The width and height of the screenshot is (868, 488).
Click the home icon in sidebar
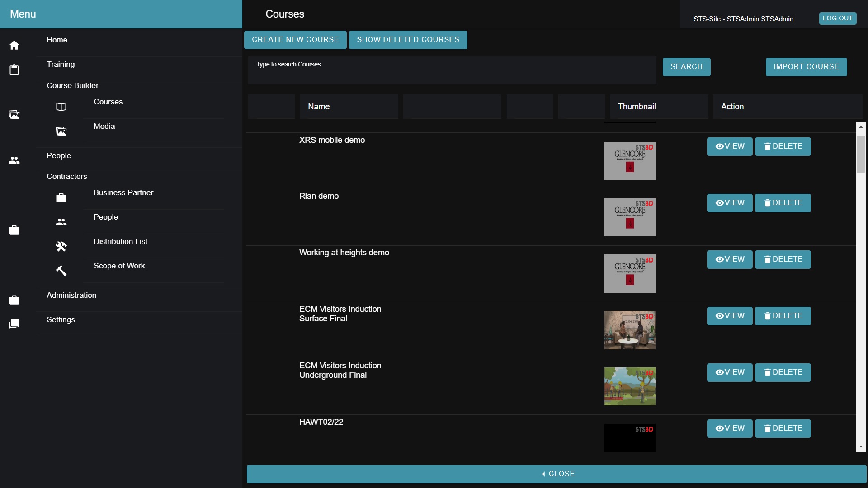(x=14, y=45)
